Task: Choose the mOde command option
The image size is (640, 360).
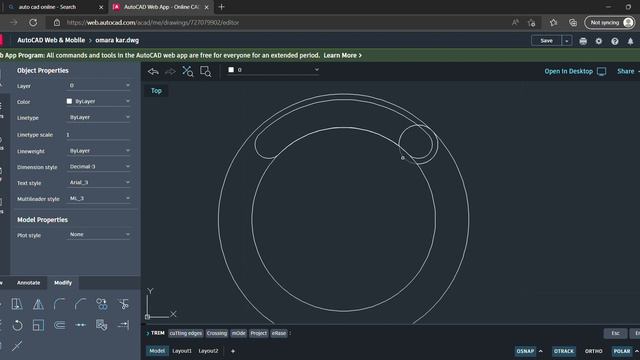Action: tap(239, 333)
